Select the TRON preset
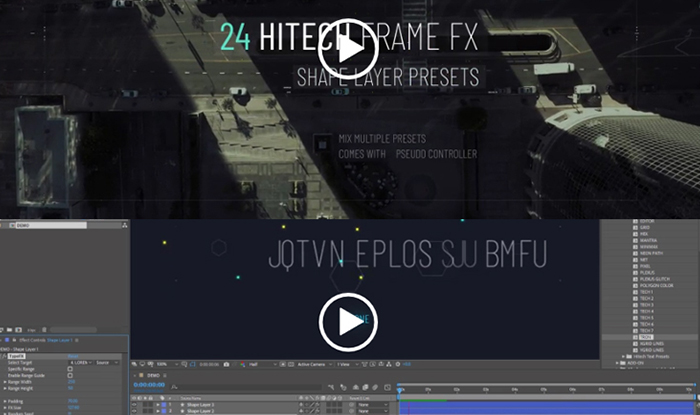 646,337
